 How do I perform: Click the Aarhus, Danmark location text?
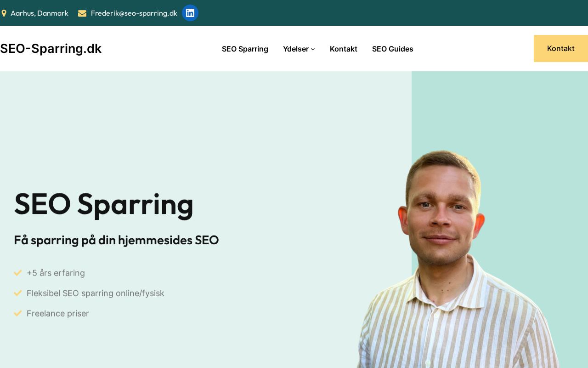[x=40, y=13]
